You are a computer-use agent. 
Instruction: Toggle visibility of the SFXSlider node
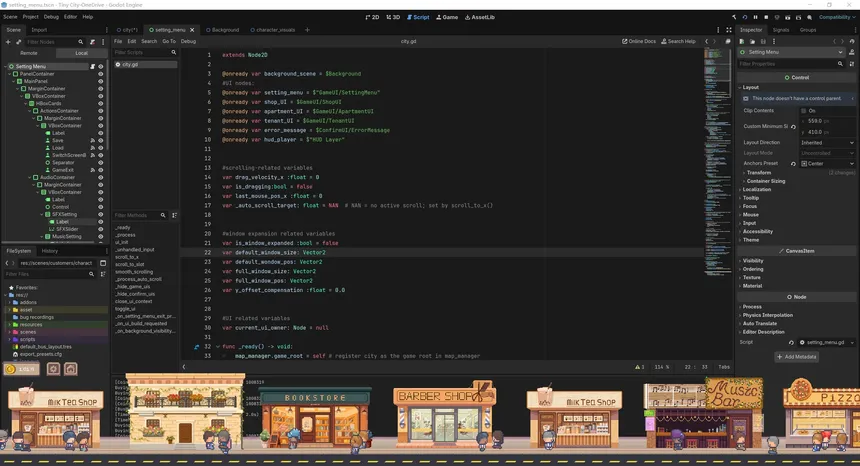pos(100,229)
